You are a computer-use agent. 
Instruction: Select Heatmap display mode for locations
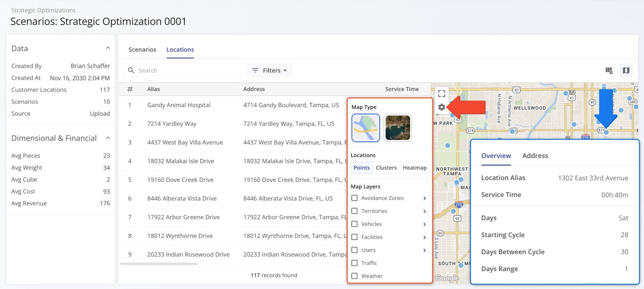click(414, 167)
